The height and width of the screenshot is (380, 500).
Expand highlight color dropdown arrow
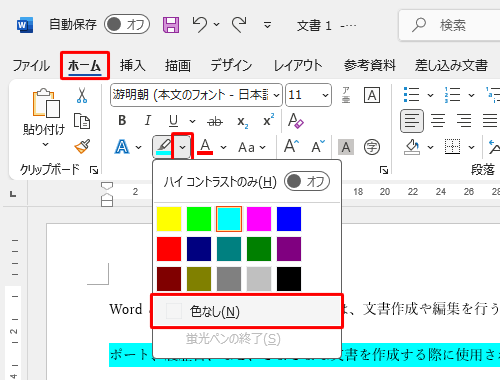pos(182,147)
